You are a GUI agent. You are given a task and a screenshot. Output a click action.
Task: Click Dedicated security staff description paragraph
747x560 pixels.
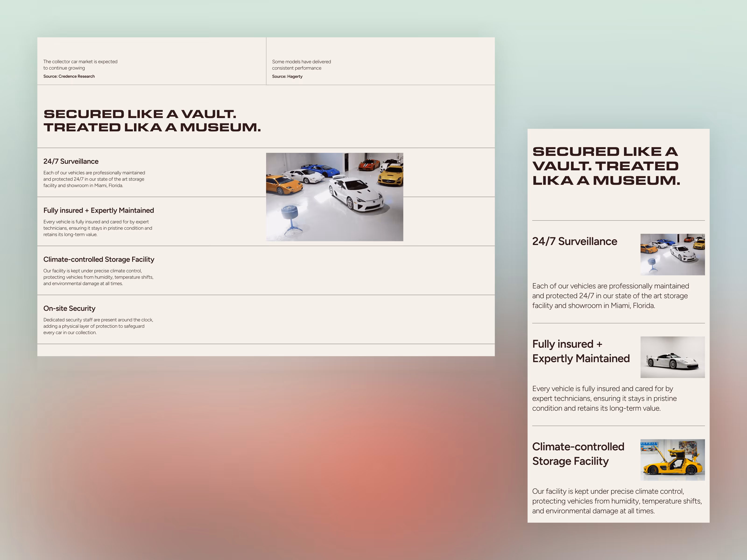click(98, 326)
